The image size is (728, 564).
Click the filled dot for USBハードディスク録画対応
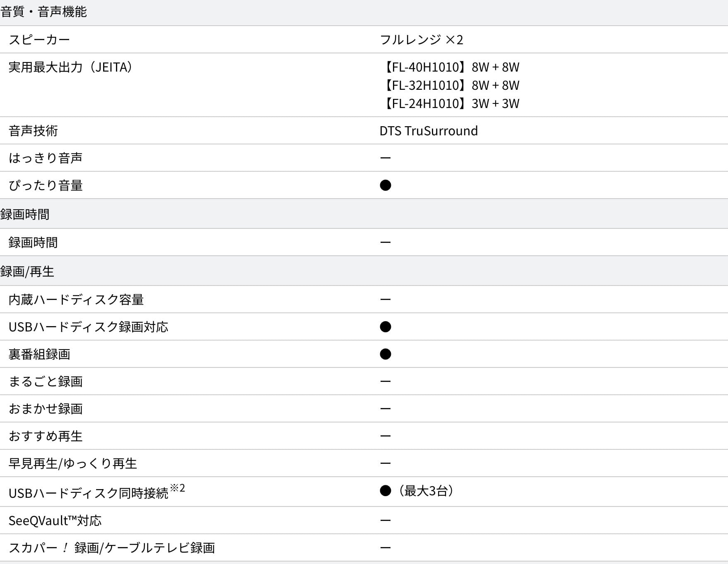pyautogui.click(x=385, y=326)
